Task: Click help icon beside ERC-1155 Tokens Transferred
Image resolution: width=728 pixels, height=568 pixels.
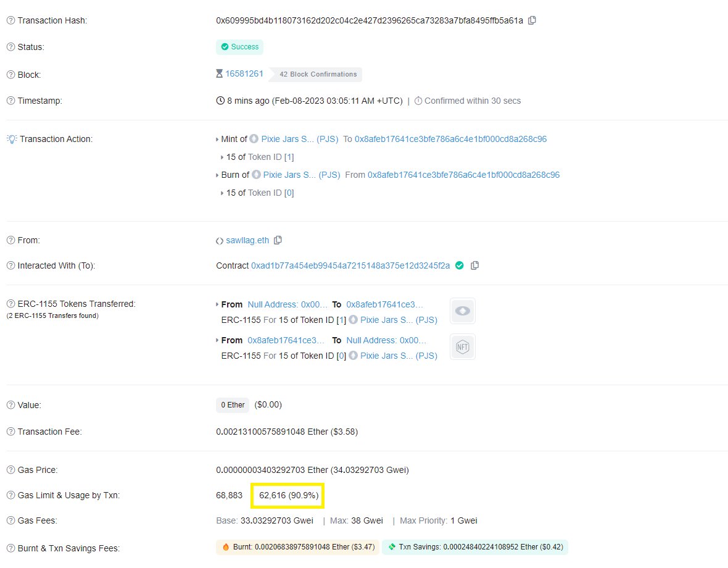Action: pyautogui.click(x=10, y=304)
